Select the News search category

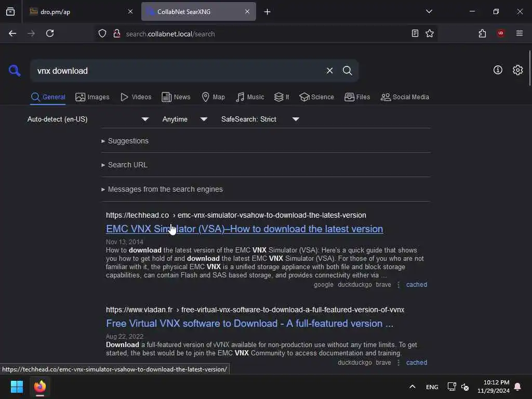[176, 97]
